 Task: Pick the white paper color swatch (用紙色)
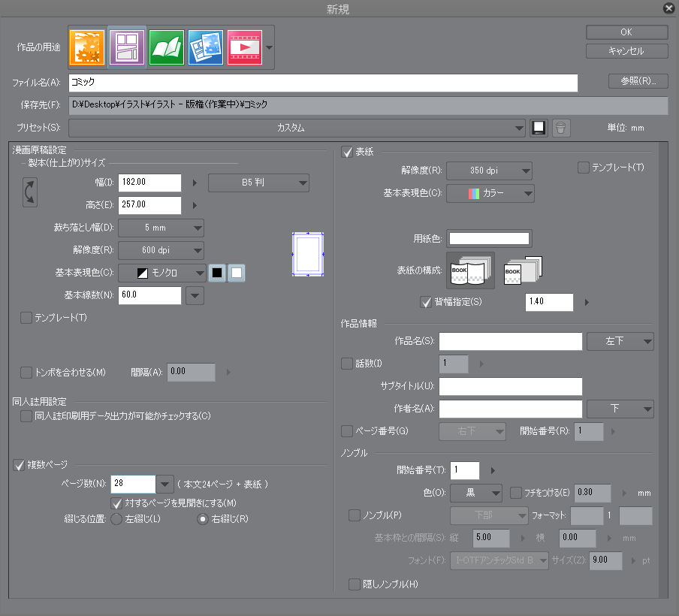click(489, 239)
